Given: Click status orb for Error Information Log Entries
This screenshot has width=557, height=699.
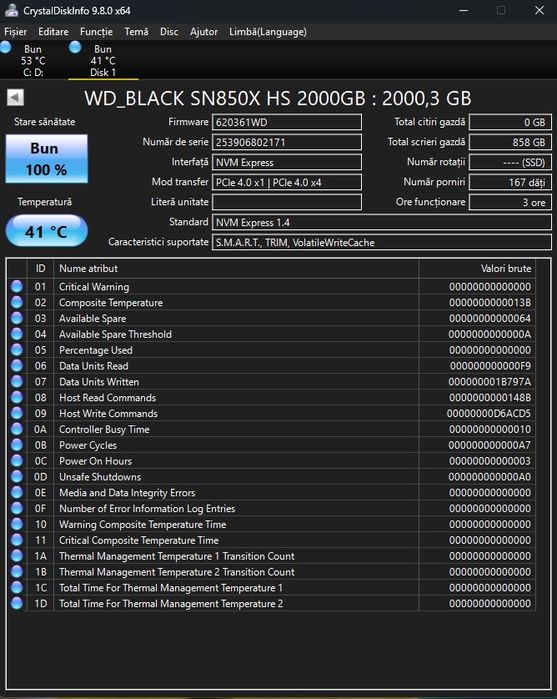Looking at the screenshot, I should [17, 508].
